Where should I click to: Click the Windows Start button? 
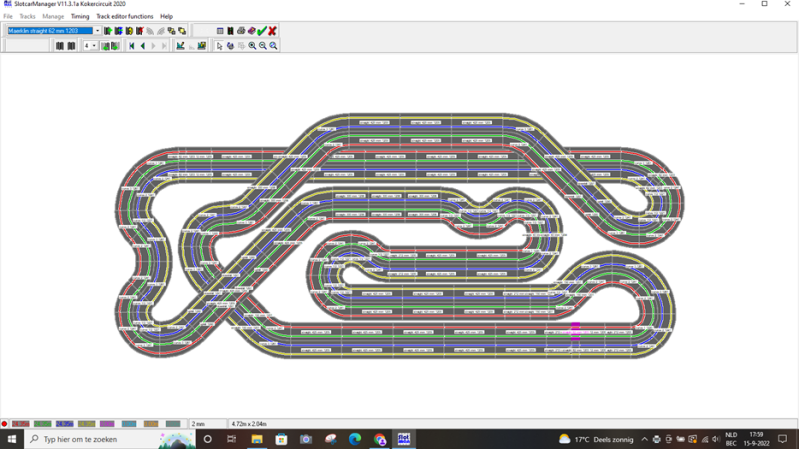pyautogui.click(x=12, y=439)
